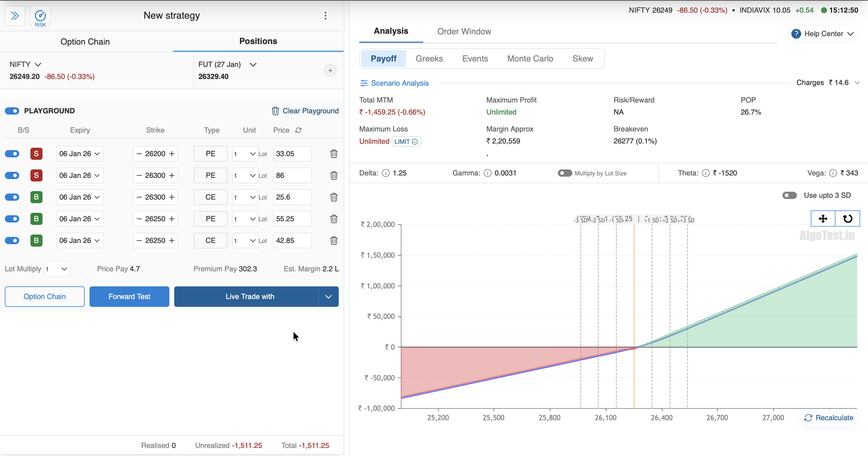The height and width of the screenshot is (460, 868).
Task: Open the Lot Multiply dropdown
Action: point(57,269)
